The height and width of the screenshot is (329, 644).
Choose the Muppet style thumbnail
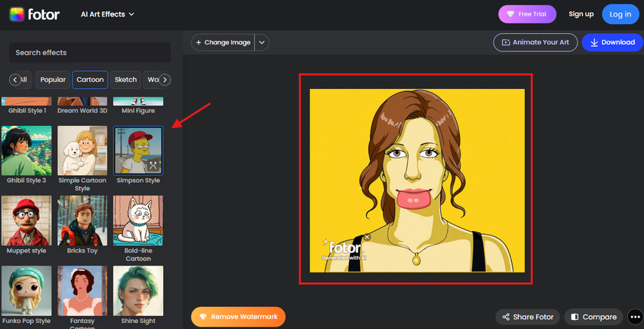(26, 220)
